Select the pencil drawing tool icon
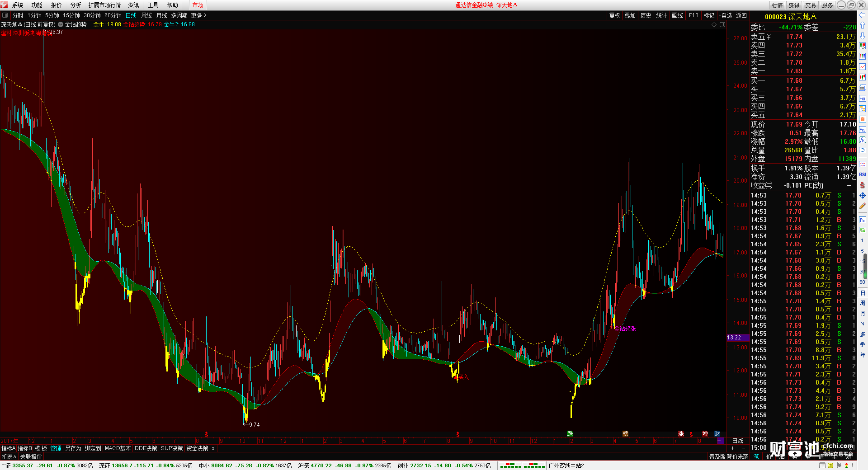Image resolution: width=868 pixels, height=470 pixels. [x=863, y=206]
